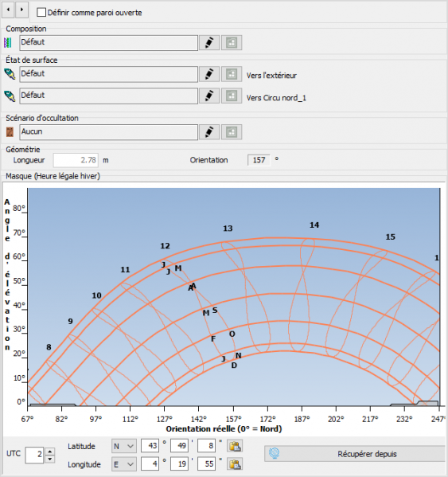Increase UTC value with up arrow
448x477 pixels.
(50, 452)
